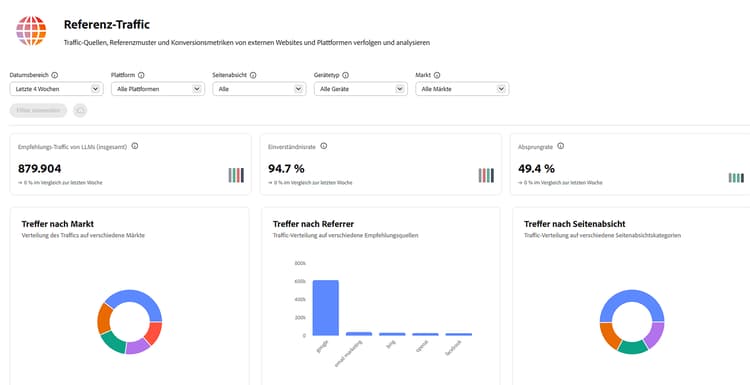Click the 94.7 % Einverständnisrate value
The height and width of the screenshot is (385, 750).
pyautogui.click(x=286, y=168)
